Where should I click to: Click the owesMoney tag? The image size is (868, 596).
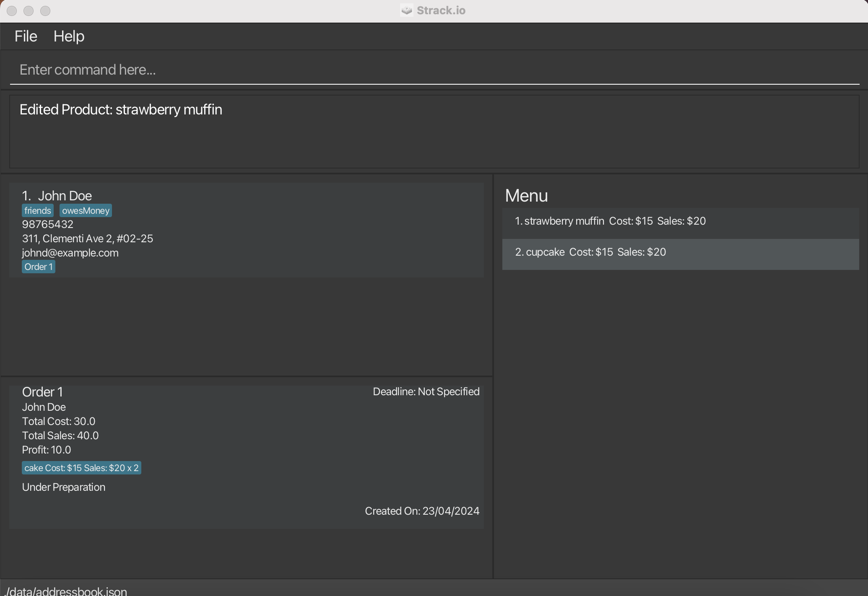pos(86,210)
